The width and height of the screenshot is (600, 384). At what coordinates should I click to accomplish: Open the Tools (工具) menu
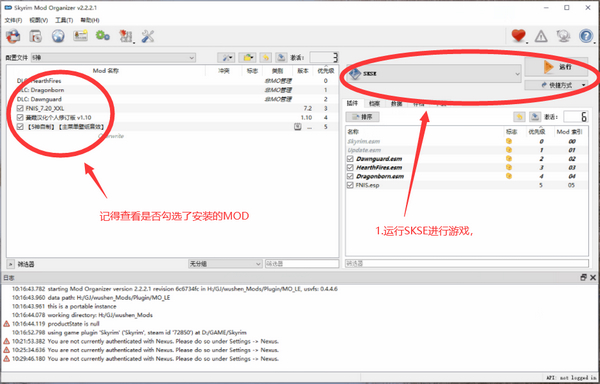point(64,20)
